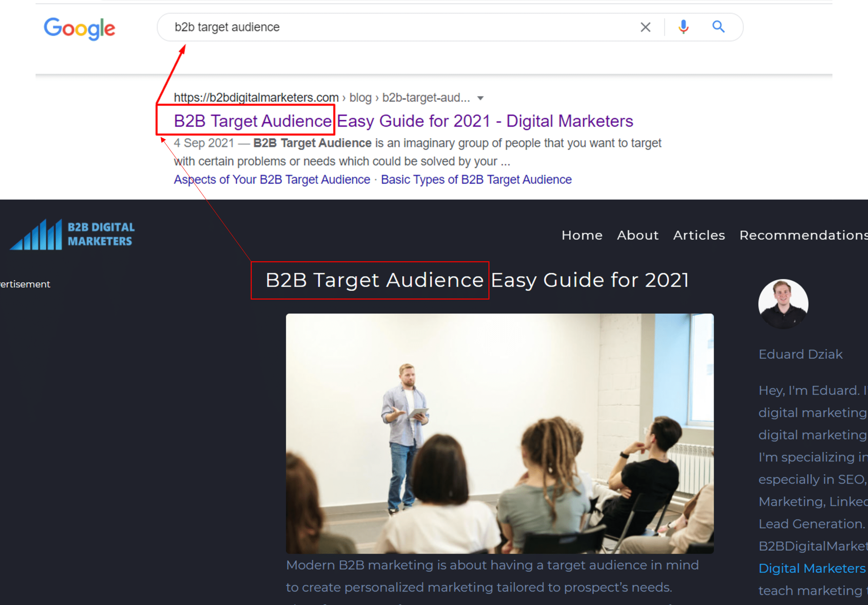The height and width of the screenshot is (605, 868).
Task: Start voice search with the microphone icon
Action: click(683, 27)
